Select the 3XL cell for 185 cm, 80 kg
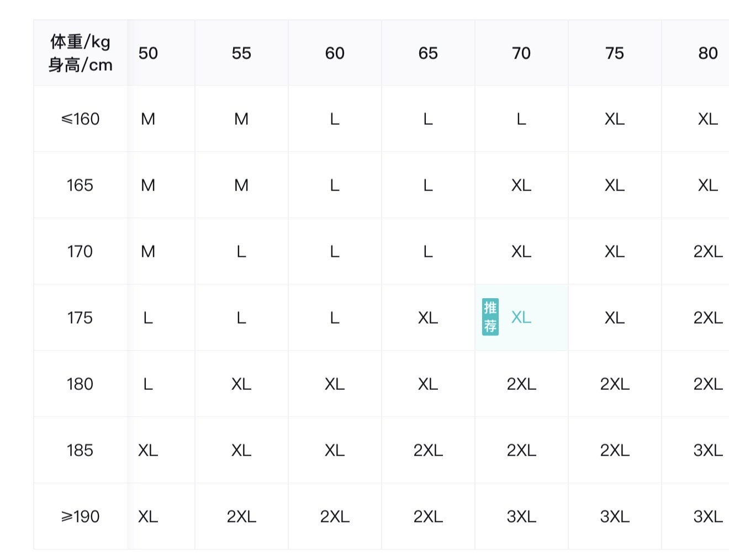Viewport: 729px width, 560px height. click(707, 450)
